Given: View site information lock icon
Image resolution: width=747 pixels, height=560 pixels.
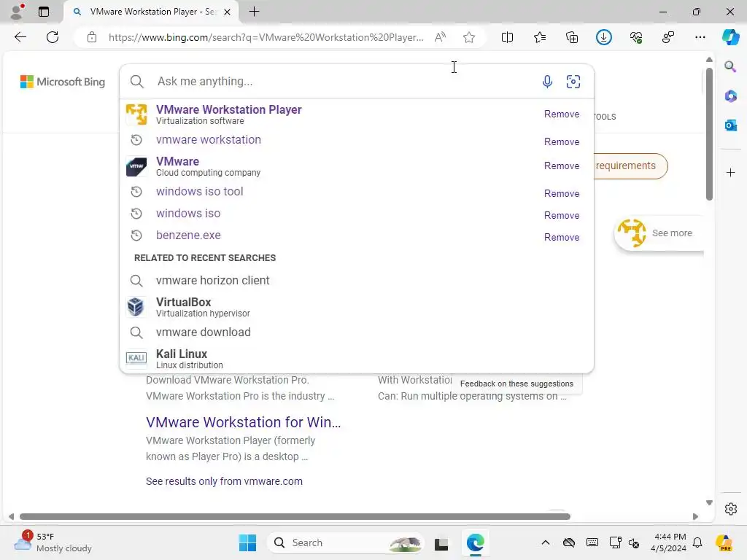Looking at the screenshot, I should click(92, 37).
